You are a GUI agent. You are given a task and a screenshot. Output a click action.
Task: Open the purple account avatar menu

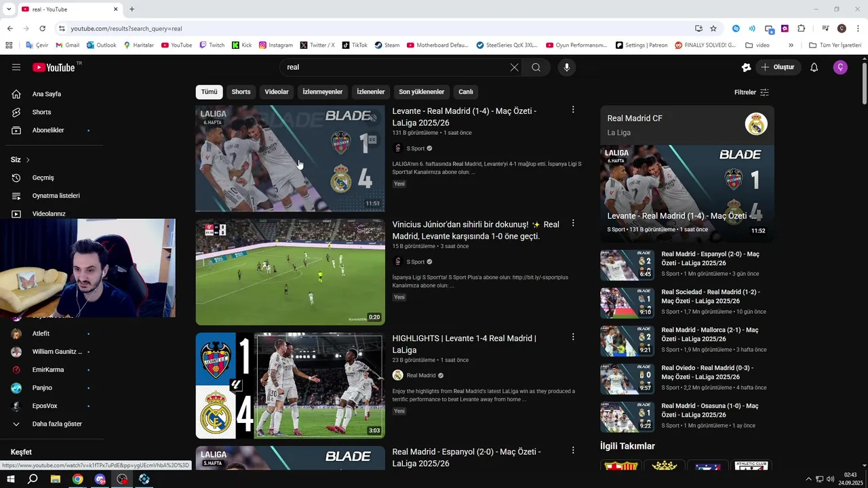tap(840, 67)
